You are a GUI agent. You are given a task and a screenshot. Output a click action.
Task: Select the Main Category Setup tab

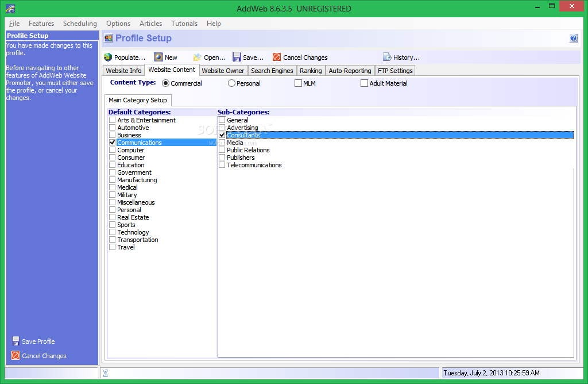138,100
